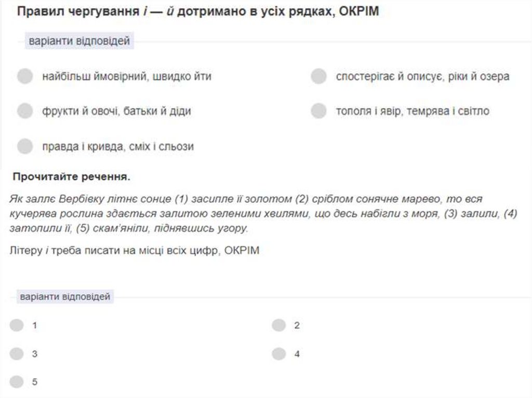
Task: Select radio button for "найбільш ймовірний, швидко йти"
Action: (25, 77)
